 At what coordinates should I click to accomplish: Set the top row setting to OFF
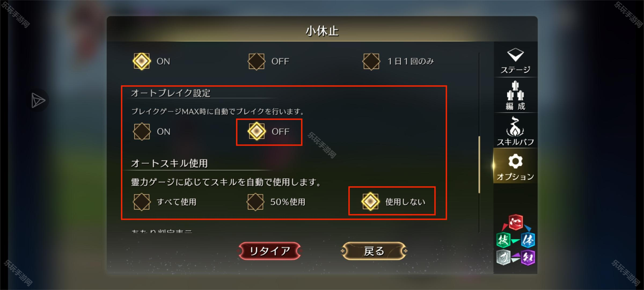269,61
